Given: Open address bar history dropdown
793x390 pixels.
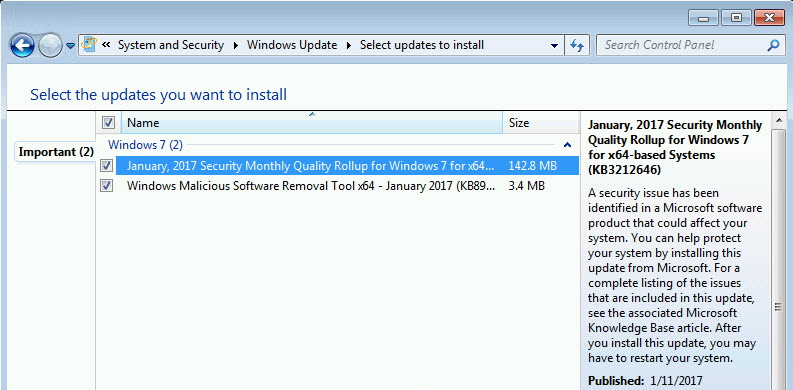Looking at the screenshot, I should point(555,46).
